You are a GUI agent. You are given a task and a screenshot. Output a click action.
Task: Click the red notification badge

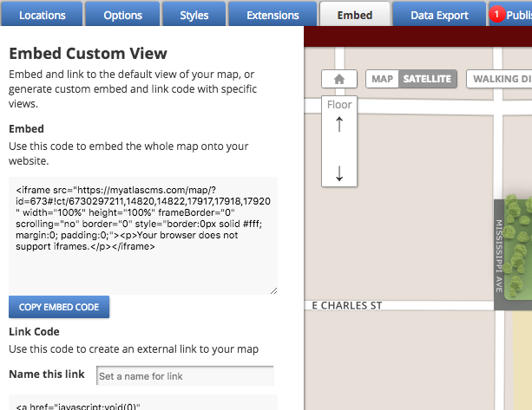point(496,15)
